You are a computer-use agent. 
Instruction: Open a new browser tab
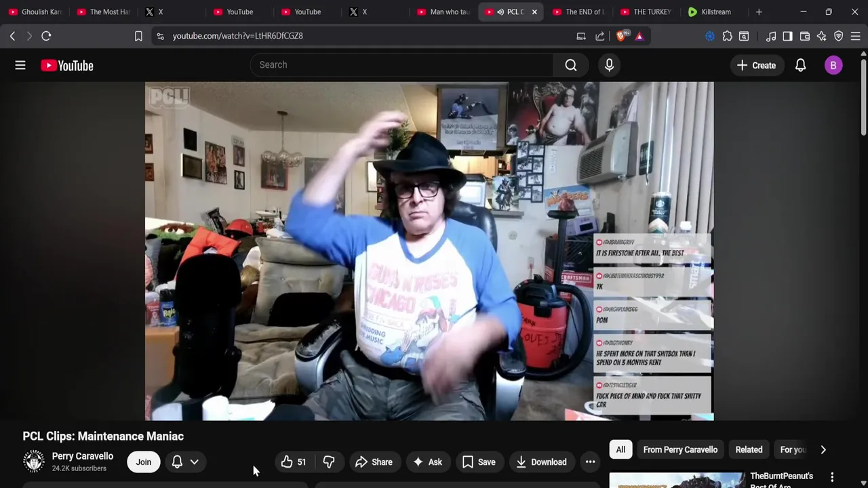(759, 12)
